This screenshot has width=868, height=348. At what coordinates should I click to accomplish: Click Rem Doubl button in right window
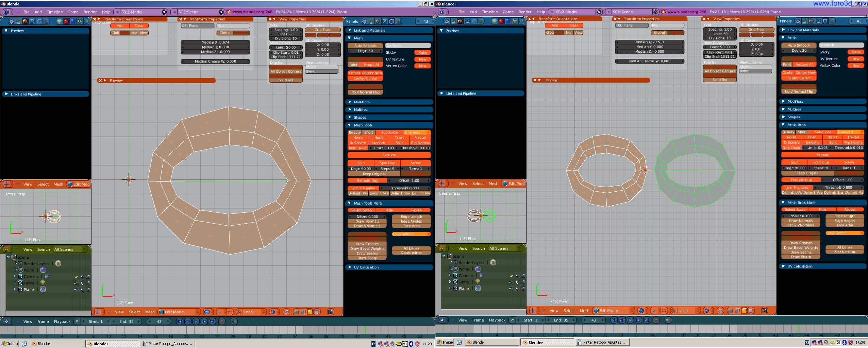pos(791,148)
